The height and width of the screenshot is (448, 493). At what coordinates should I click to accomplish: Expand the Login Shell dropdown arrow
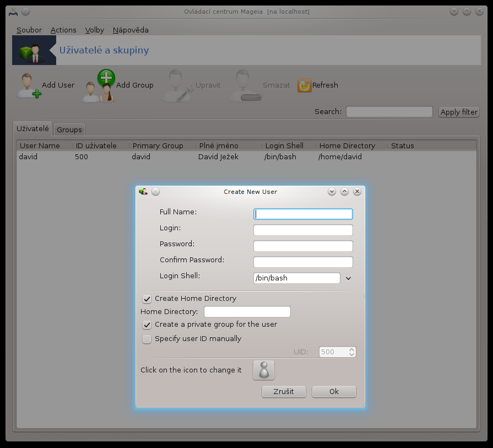(x=348, y=278)
